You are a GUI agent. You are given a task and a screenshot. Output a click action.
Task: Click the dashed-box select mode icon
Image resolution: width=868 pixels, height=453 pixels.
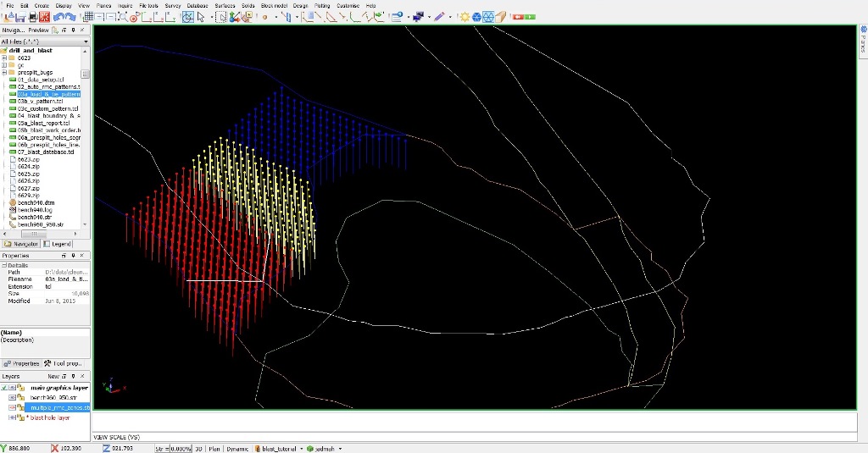(x=221, y=17)
